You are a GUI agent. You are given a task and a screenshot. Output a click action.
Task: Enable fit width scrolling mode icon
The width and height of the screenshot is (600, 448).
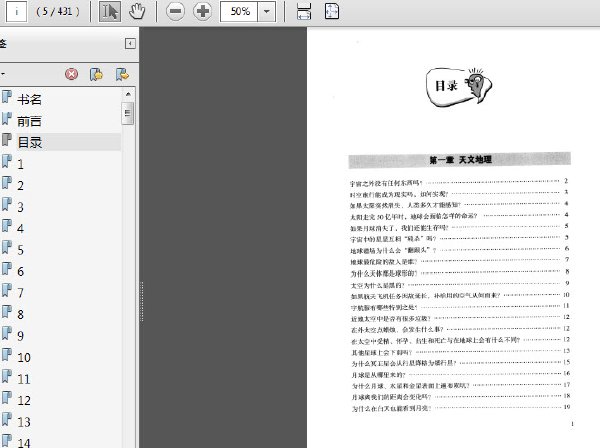(304, 11)
